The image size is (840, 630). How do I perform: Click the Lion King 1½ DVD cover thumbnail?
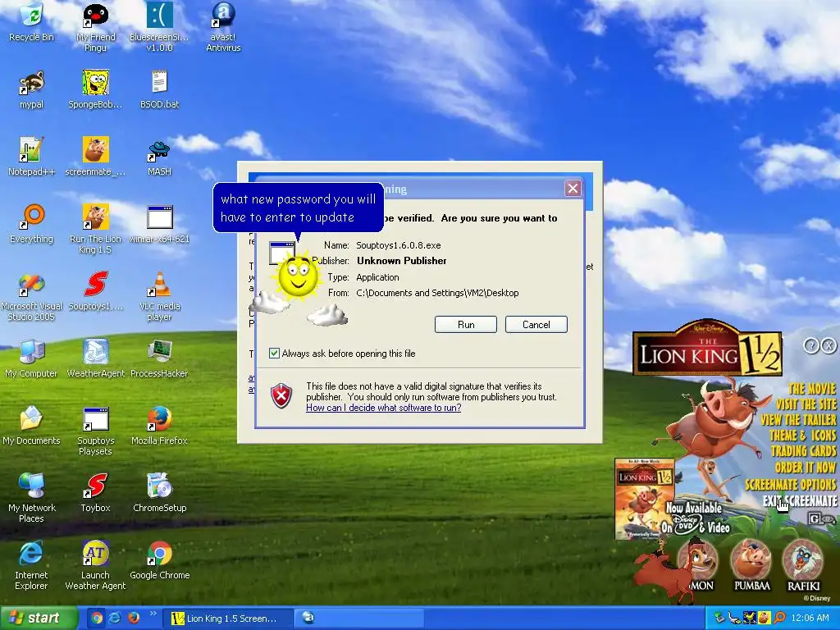[645, 498]
